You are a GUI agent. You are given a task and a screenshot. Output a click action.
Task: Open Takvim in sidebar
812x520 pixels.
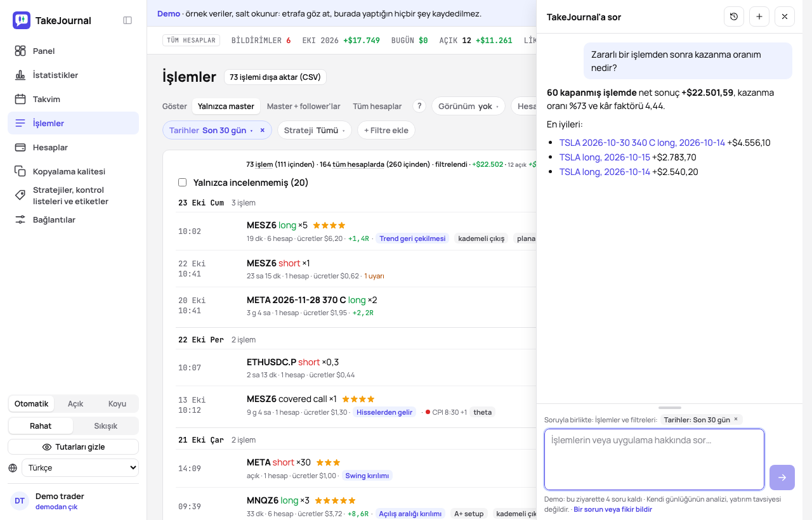(73, 99)
